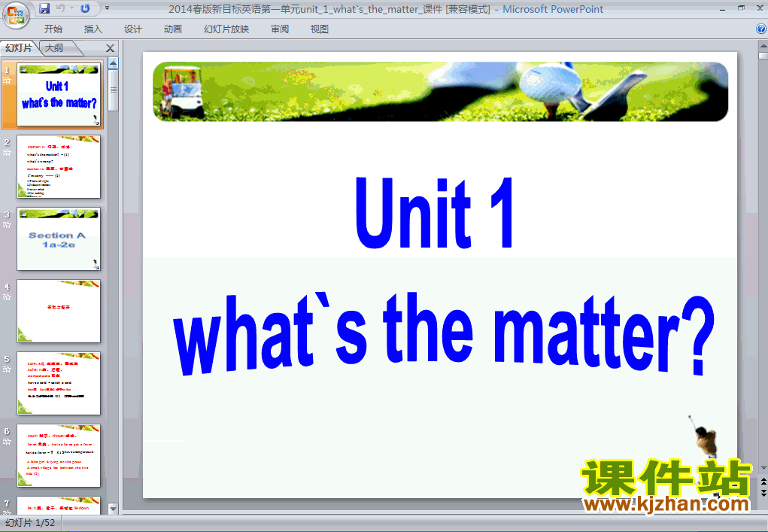The height and width of the screenshot is (532, 768).
Task: Minimize the PowerPoint window
Action: tap(722, 9)
